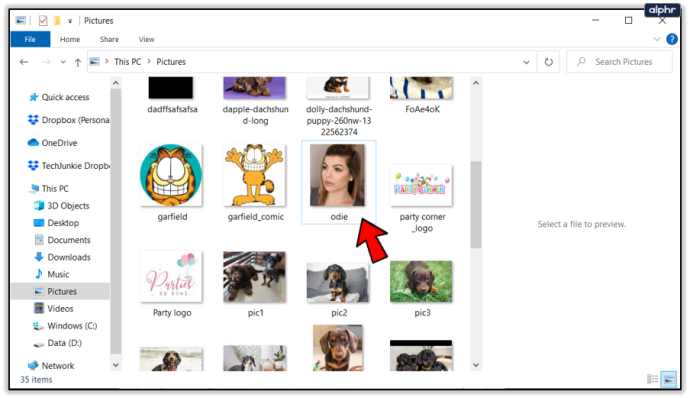The height and width of the screenshot is (398, 690).
Task: Expand the address bar history dropdown
Action: [526, 62]
